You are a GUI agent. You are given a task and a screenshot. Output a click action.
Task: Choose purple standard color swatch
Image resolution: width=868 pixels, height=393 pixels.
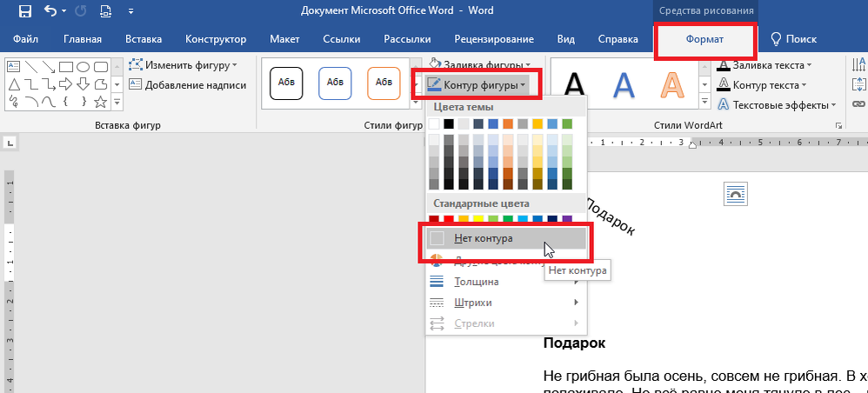click(x=567, y=219)
